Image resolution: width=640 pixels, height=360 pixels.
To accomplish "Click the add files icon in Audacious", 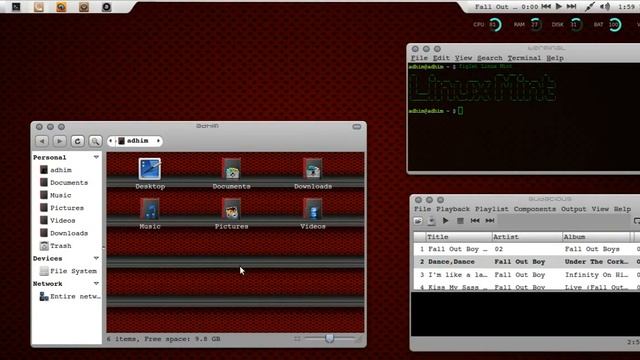I will tap(431, 221).
